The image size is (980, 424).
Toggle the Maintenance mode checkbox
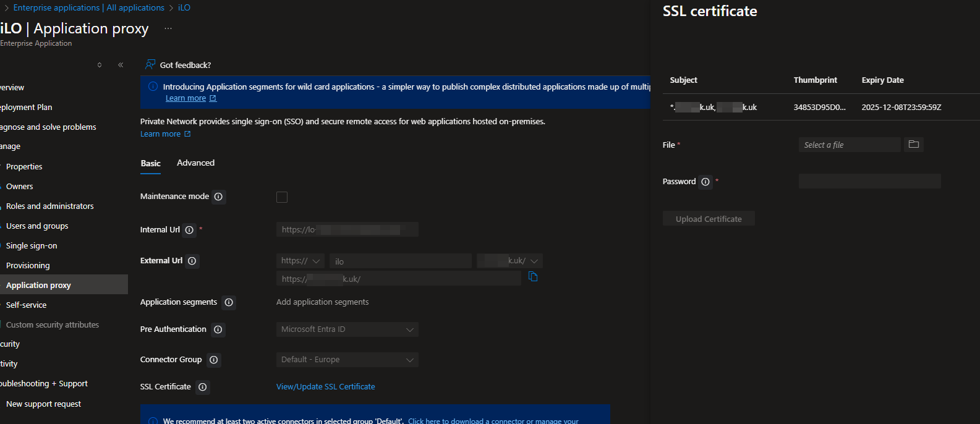coord(282,197)
